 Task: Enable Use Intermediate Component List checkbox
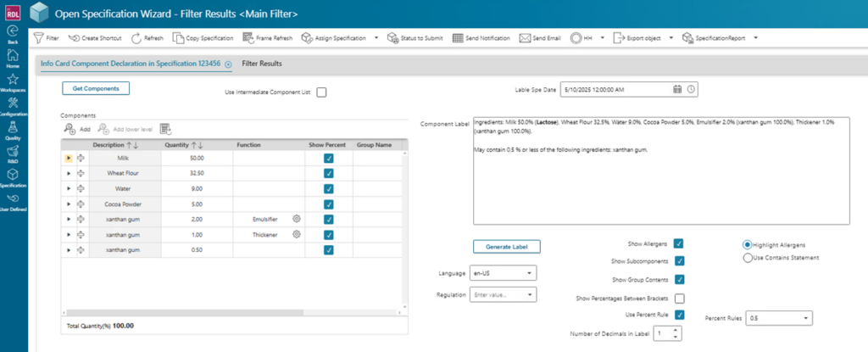tap(321, 92)
